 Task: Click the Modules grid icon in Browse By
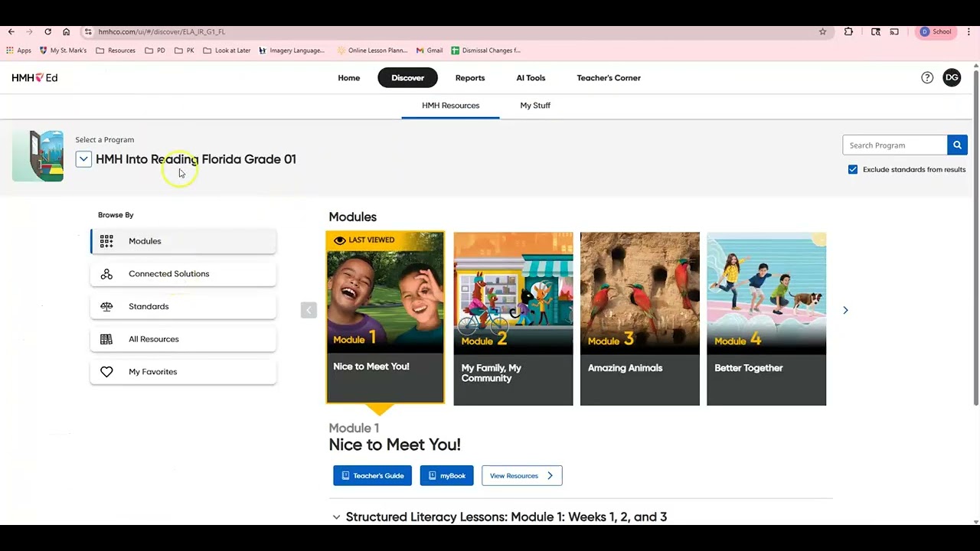[x=106, y=241]
